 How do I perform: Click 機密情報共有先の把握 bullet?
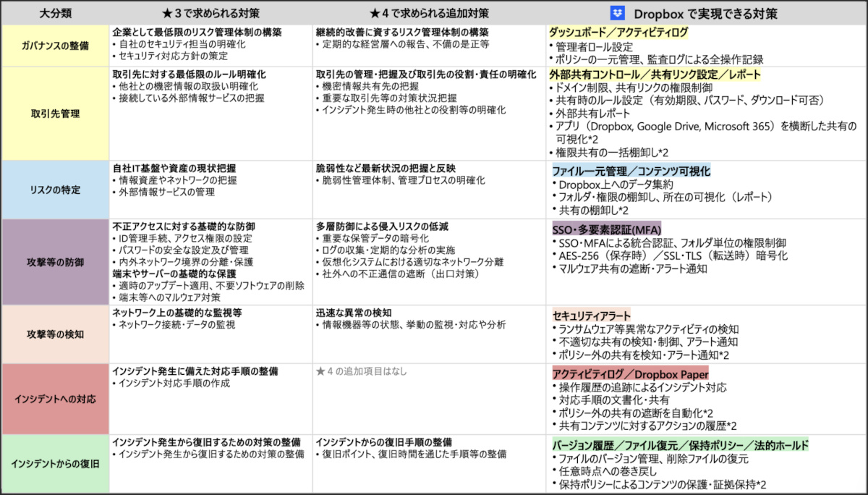coord(367,86)
